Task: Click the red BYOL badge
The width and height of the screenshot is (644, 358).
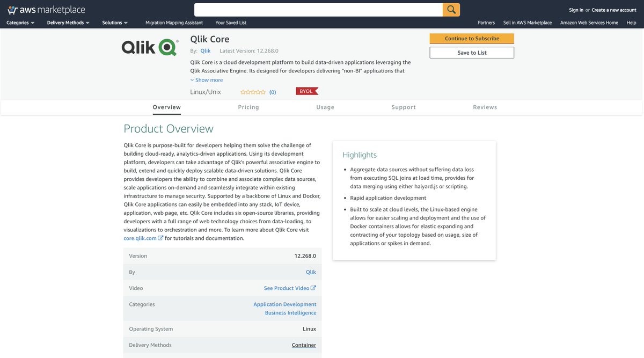Action: pyautogui.click(x=307, y=91)
